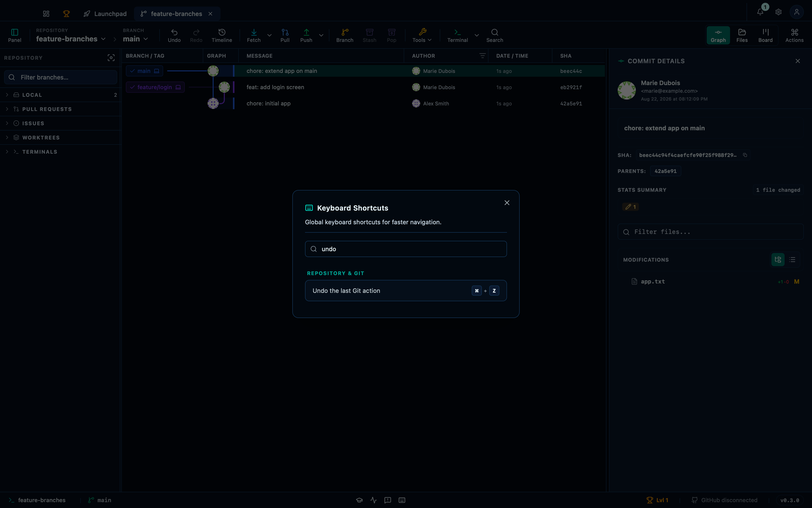Expand the WORKTREES section
Viewport: 812px width, 508px height.
[x=60, y=137]
